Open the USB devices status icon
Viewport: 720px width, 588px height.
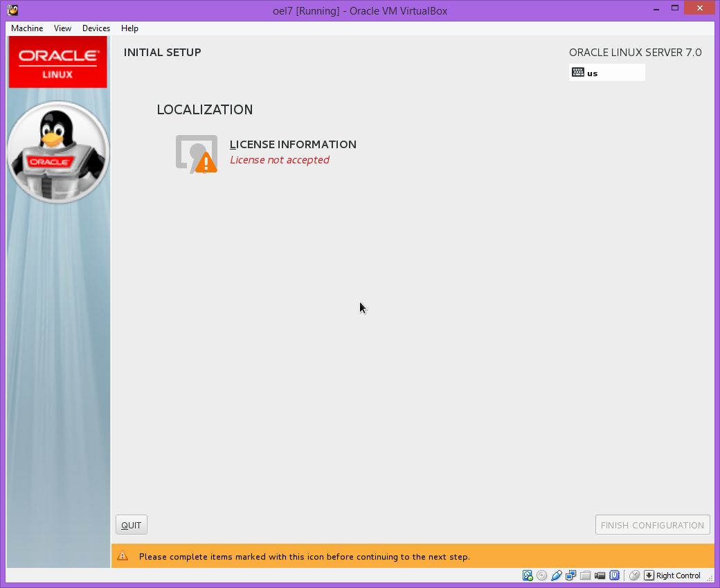557,576
